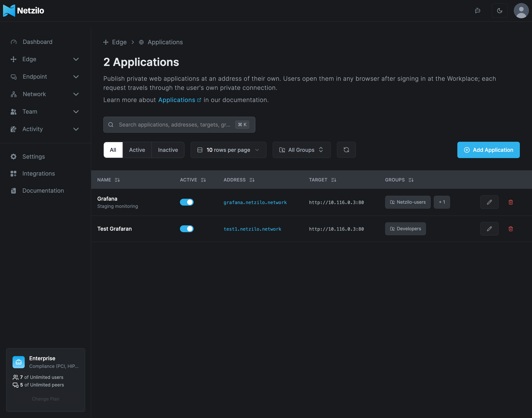Open the All Groups filter dropdown

[x=302, y=150]
